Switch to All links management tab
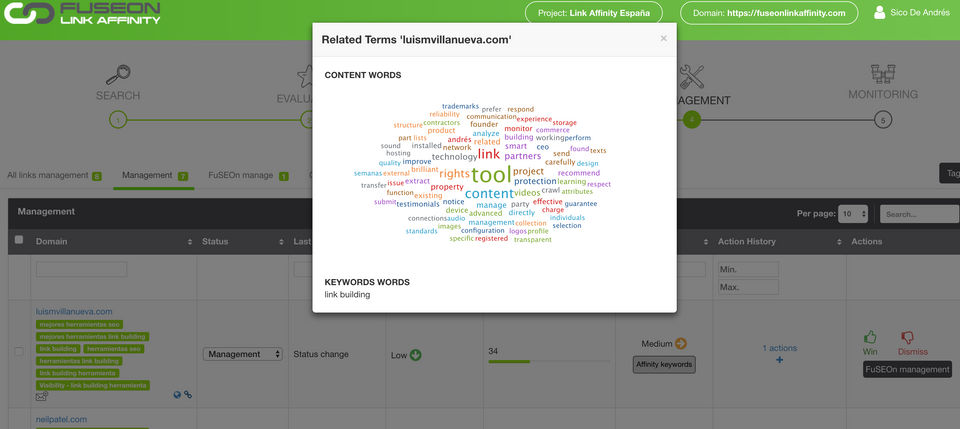Image resolution: width=960 pixels, height=429 pixels. coord(54,176)
